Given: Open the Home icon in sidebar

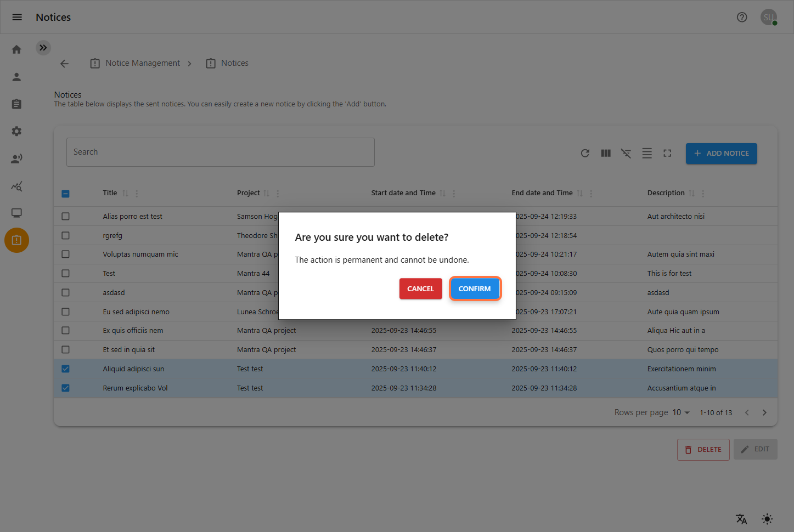Looking at the screenshot, I should (16, 49).
